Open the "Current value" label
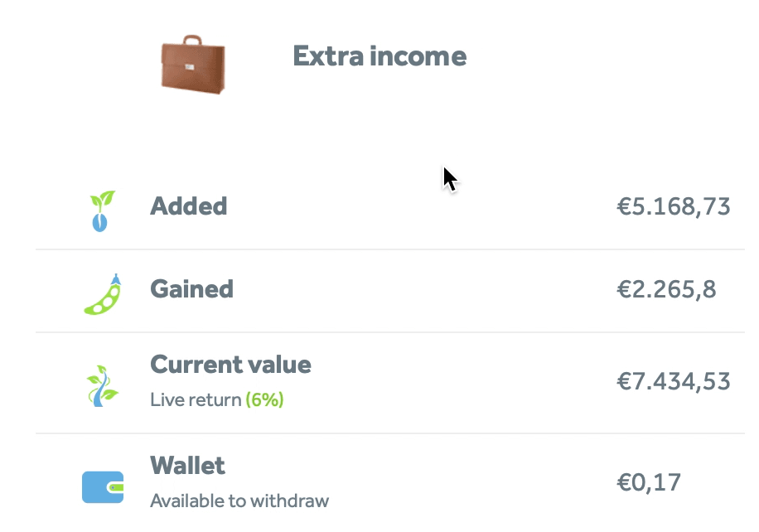 [x=230, y=365]
